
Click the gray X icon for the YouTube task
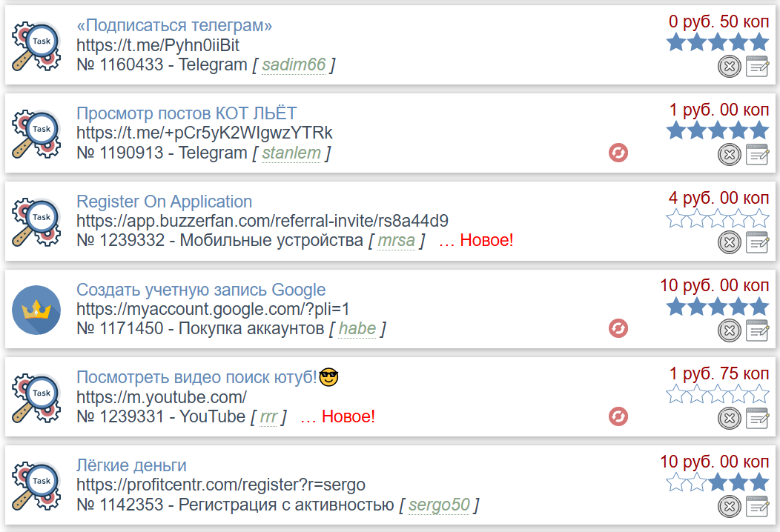[x=730, y=418]
